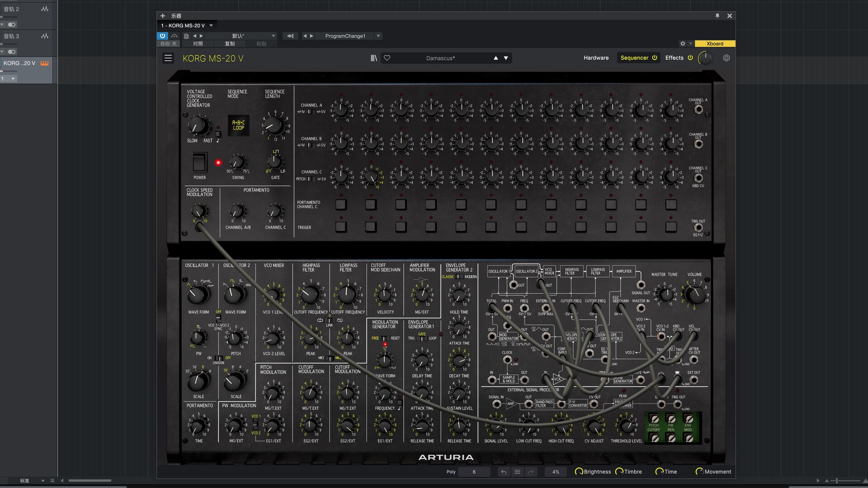Switch to the Effects panel
Viewport: 868px width, 488px height.
(x=674, y=58)
